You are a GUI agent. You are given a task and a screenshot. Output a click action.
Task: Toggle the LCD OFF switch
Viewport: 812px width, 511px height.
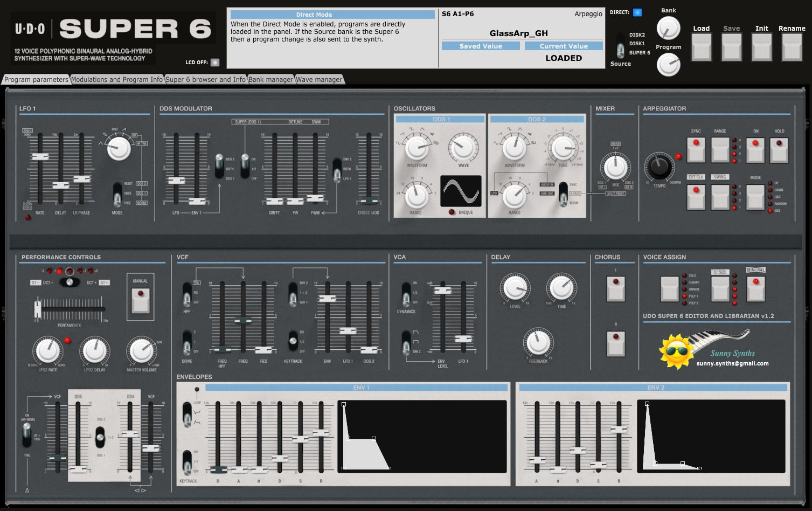pyautogui.click(x=215, y=62)
